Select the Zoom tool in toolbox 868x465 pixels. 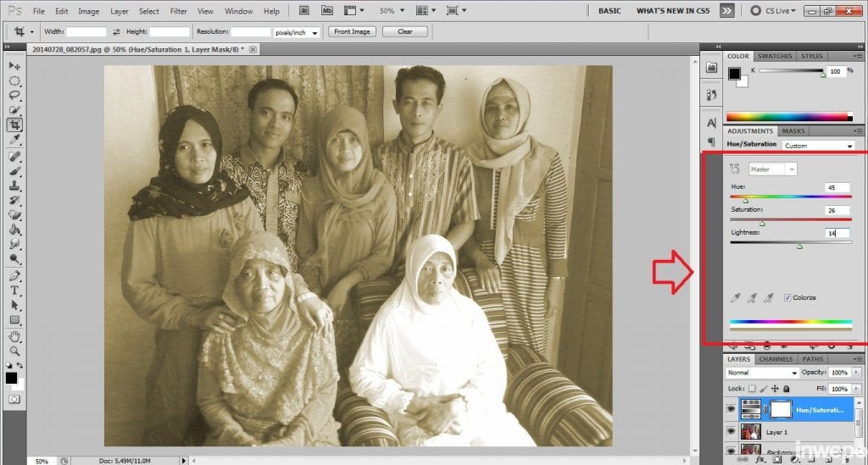[14, 352]
